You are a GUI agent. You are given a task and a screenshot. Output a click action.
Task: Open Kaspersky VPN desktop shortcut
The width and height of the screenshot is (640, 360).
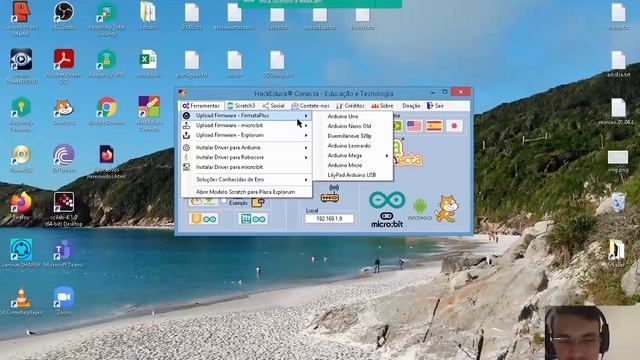[x=107, y=63]
